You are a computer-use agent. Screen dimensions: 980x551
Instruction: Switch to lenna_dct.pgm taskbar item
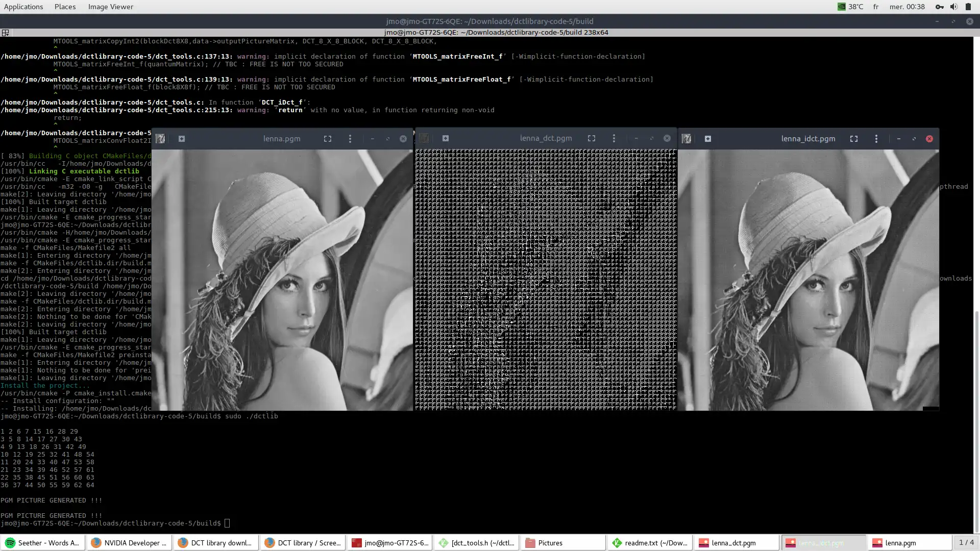pyautogui.click(x=737, y=543)
